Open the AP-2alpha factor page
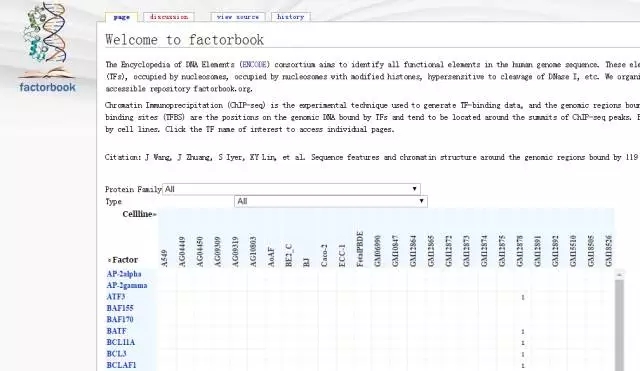This screenshot has width=640, height=371. [124, 274]
